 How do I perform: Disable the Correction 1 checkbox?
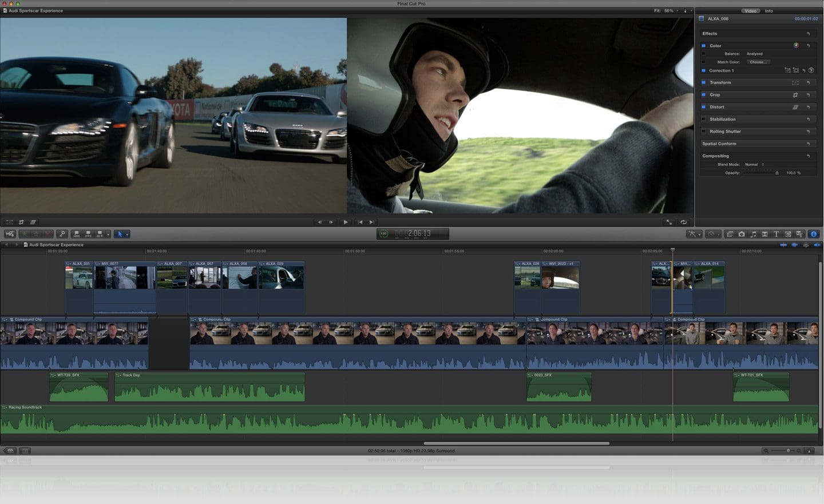[x=703, y=70]
